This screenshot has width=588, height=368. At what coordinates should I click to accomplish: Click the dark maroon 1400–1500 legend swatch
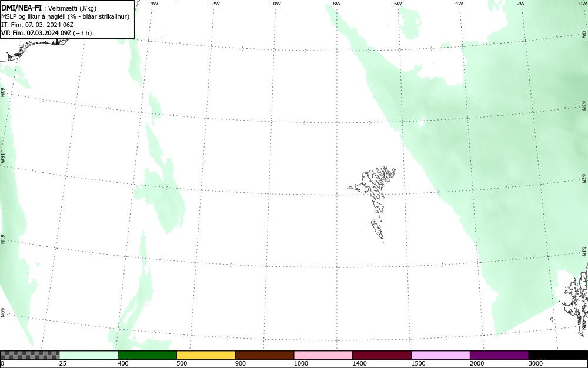(382, 355)
